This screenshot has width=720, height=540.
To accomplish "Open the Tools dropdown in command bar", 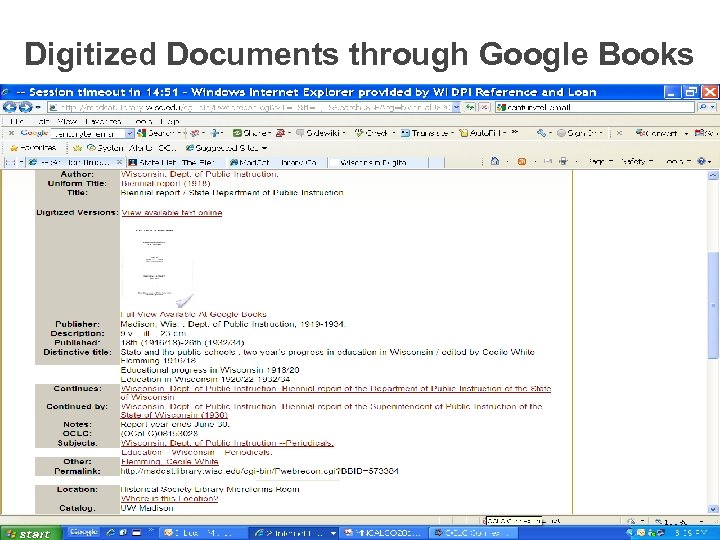I will pyautogui.click(x=678, y=161).
